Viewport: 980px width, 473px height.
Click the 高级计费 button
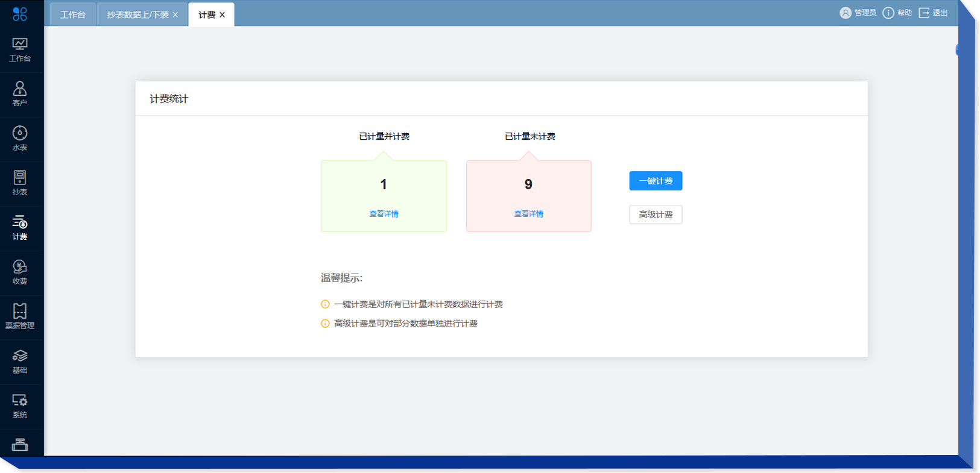point(656,215)
